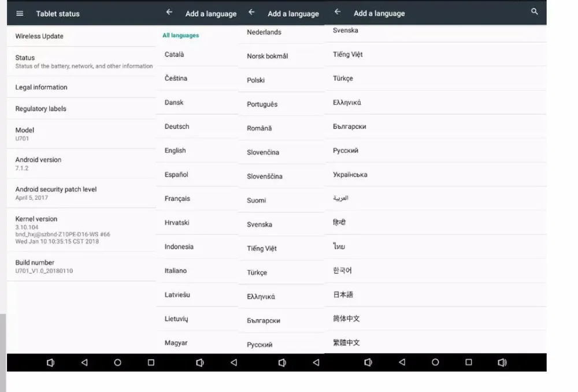Tap the home circle on the Tablet status screen
The width and height of the screenshot is (578, 392).
tap(117, 363)
